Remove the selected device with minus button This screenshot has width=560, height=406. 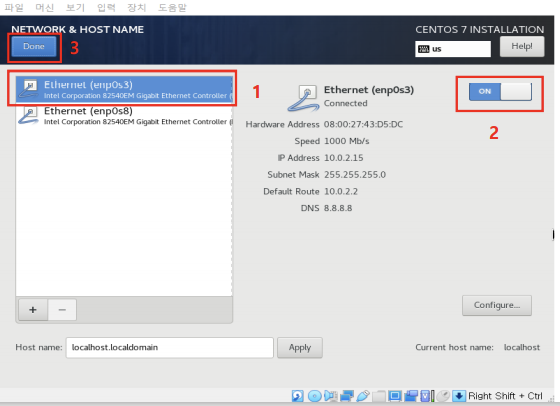point(62,310)
